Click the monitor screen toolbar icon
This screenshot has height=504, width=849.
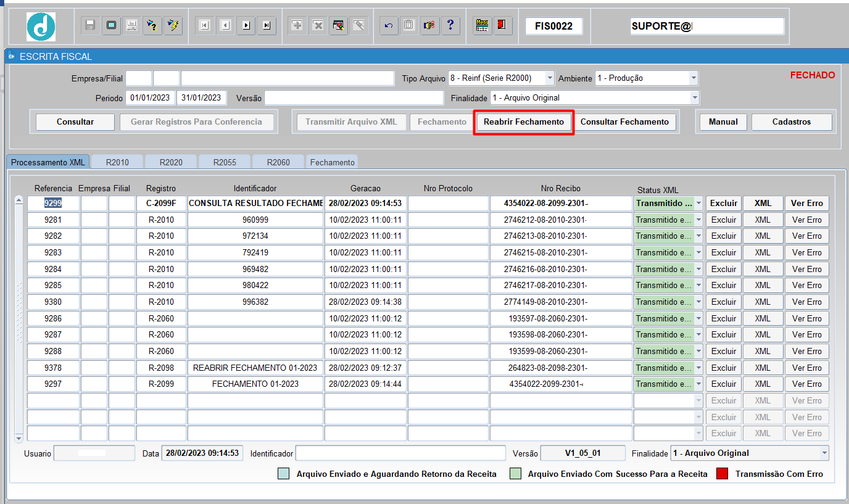111,26
